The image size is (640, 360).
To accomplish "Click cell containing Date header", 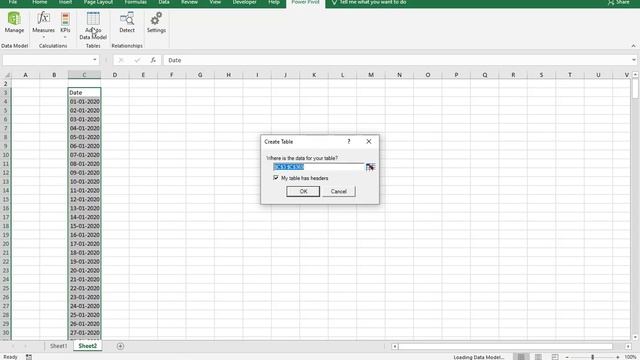I will click(84, 93).
